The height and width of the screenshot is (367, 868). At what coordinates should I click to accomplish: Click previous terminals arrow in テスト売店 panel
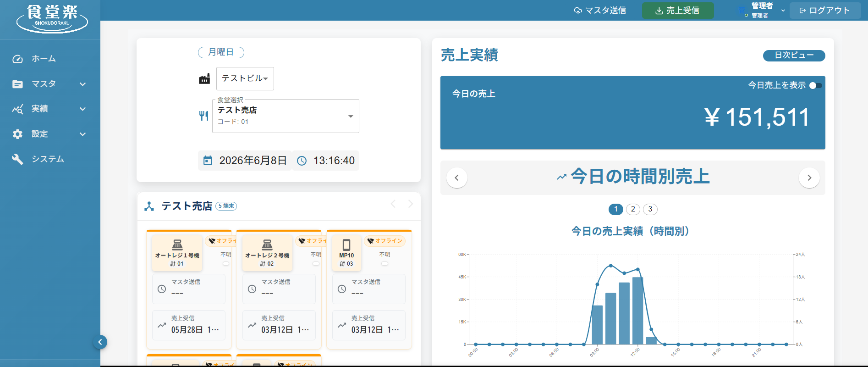tap(393, 204)
